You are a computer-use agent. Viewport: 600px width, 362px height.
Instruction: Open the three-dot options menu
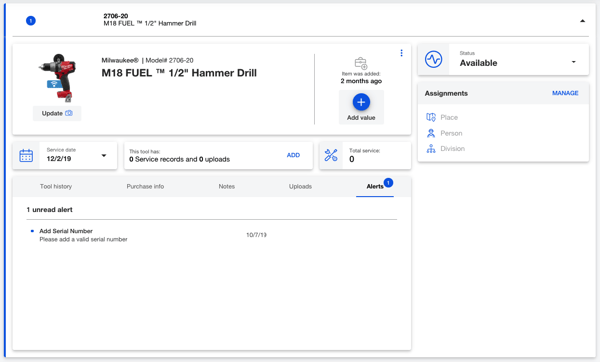[x=401, y=53]
